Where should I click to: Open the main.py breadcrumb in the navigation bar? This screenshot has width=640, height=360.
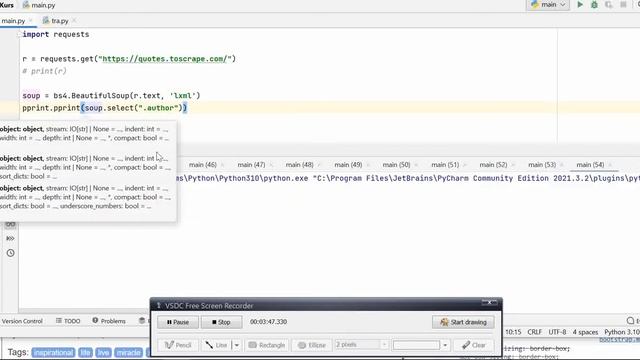click(x=39, y=5)
